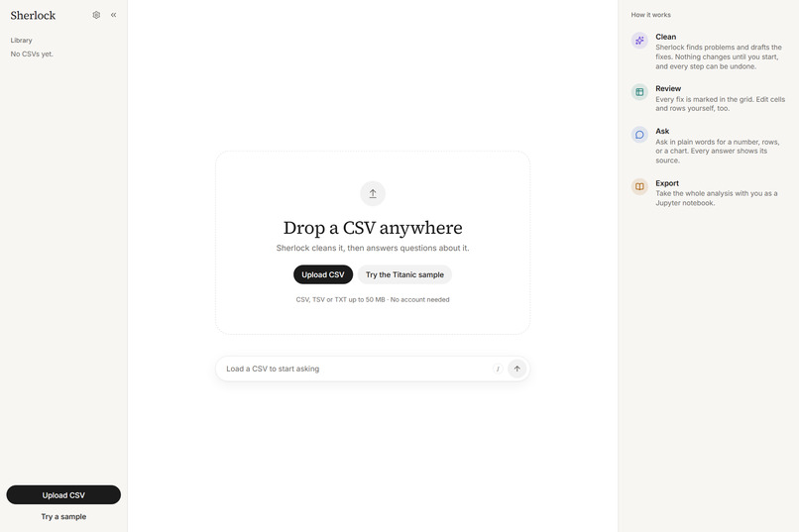Screen dimensions: 799x532
Task: Click the 'No CSVs yet.' text
Action: pos(32,53)
